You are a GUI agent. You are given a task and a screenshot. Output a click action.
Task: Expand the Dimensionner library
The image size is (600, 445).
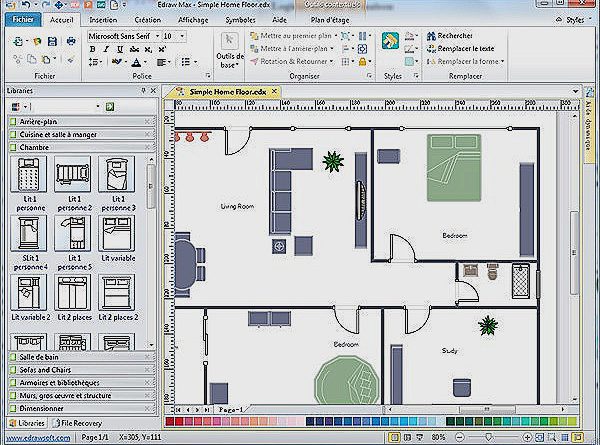[82, 408]
